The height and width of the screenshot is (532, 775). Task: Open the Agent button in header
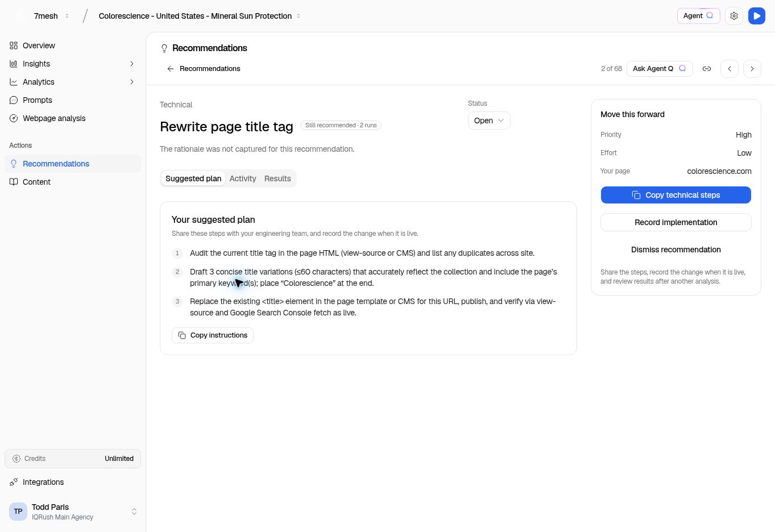tap(699, 16)
